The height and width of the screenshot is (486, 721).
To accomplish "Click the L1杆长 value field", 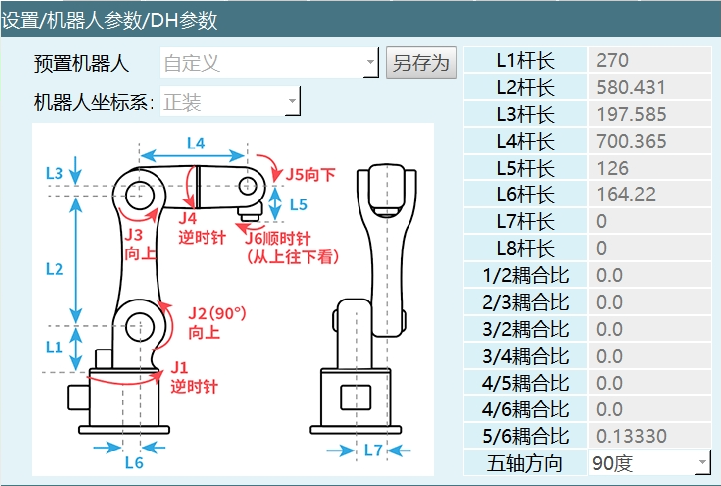I will point(651,60).
